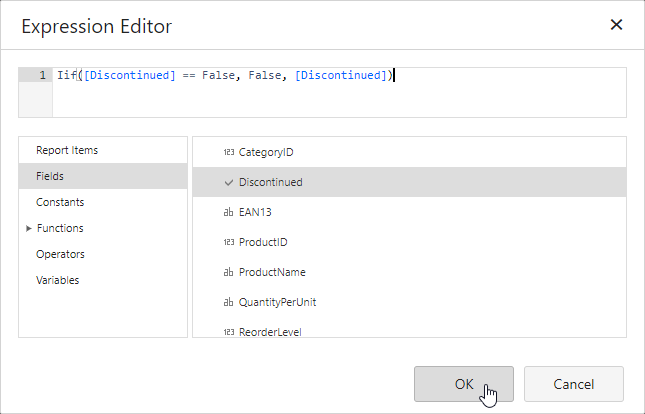This screenshot has height=414, width=645.
Task: Select the ProductName field
Action: point(272,272)
